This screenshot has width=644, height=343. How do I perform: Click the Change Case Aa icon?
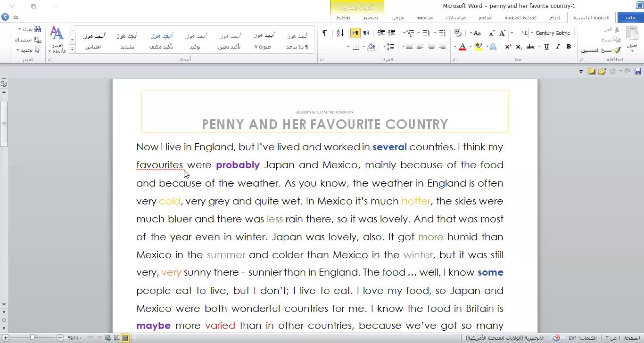click(477, 33)
